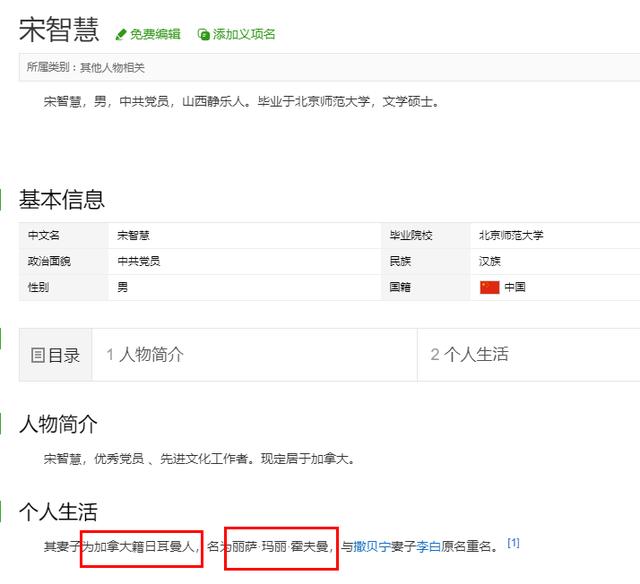Click the 所属类别：其他人物相关 category text
This screenshot has width=640, height=584.
pos(86,67)
